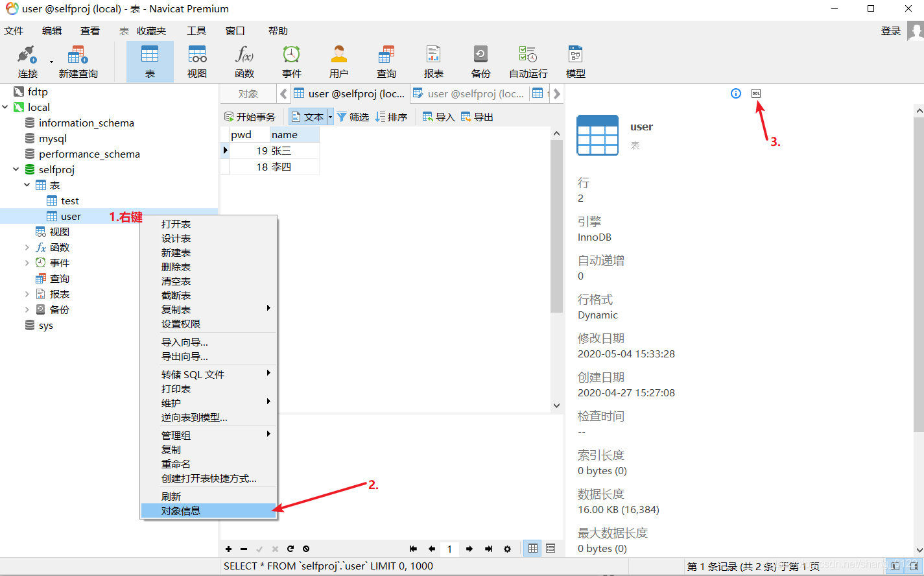Open the 视图 views toolbar icon

pos(197,62)
